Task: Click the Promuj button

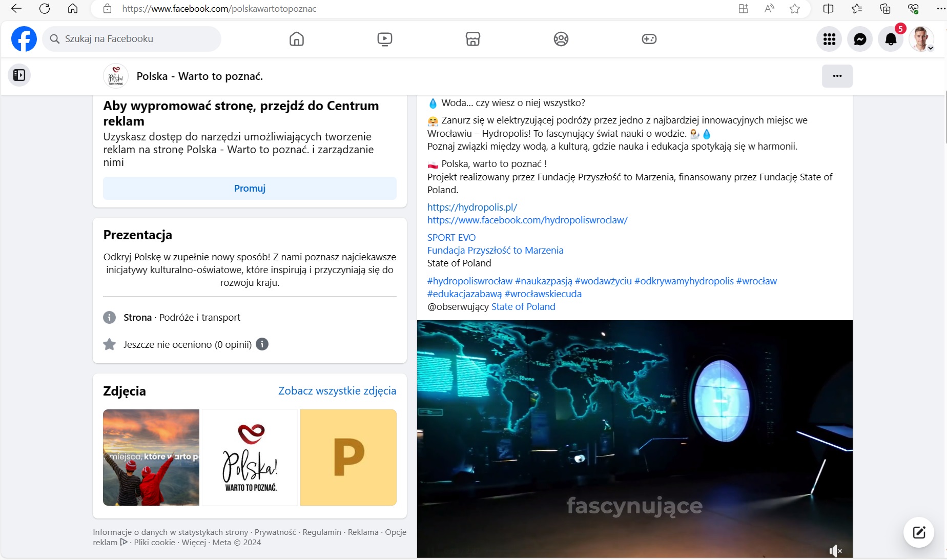Action: (250, 188)
